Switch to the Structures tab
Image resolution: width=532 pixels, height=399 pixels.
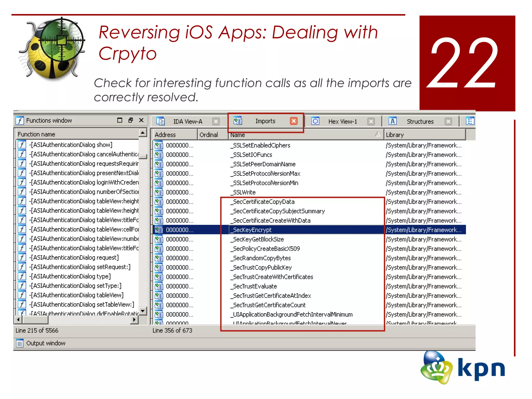420,122
